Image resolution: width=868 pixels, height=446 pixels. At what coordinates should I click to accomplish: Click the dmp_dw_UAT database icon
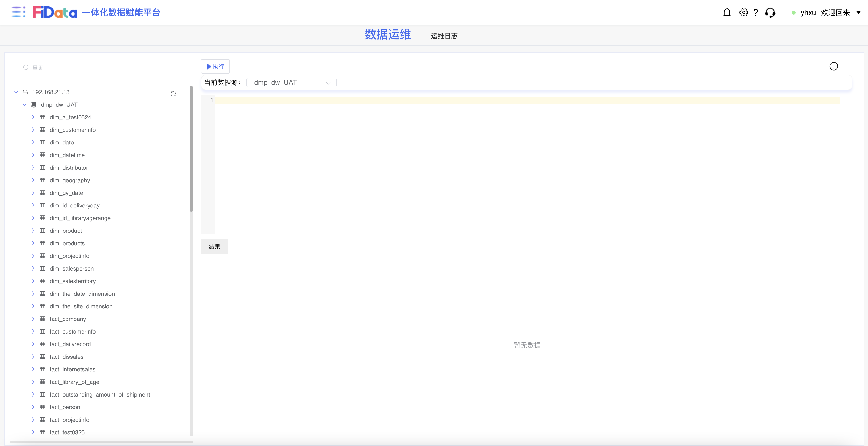click(34, 105)
